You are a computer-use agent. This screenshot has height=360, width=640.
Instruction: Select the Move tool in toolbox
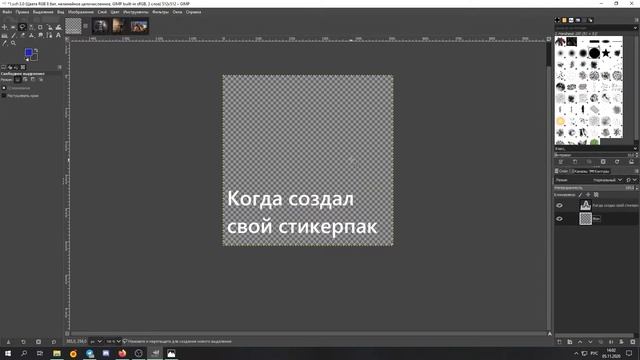pos(4,27)
